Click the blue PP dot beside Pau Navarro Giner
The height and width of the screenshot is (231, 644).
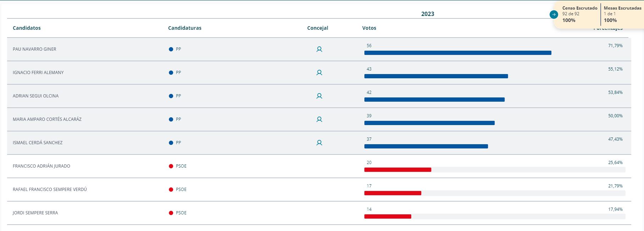pos(171,49)
